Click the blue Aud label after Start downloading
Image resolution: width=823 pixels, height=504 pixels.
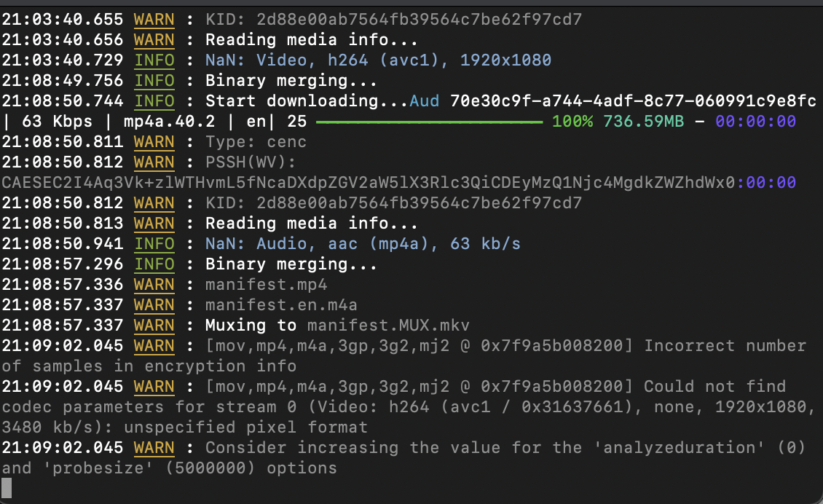point(425,101)
